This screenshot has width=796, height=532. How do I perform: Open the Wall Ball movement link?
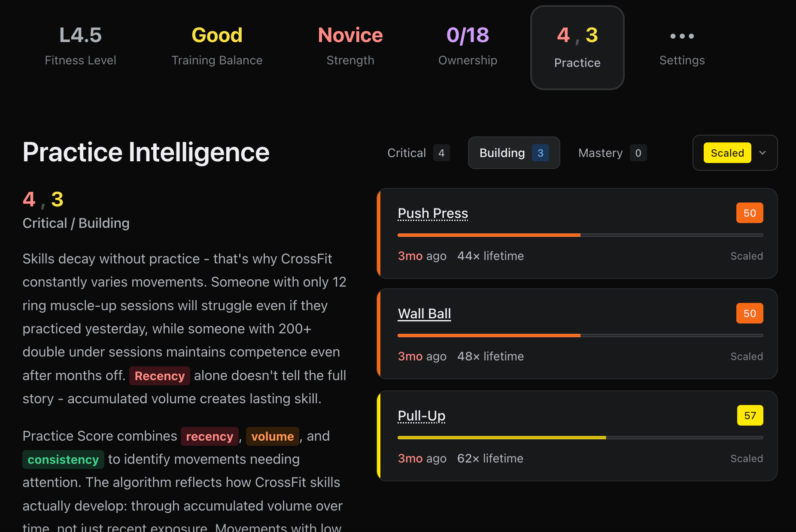(424, 314)
